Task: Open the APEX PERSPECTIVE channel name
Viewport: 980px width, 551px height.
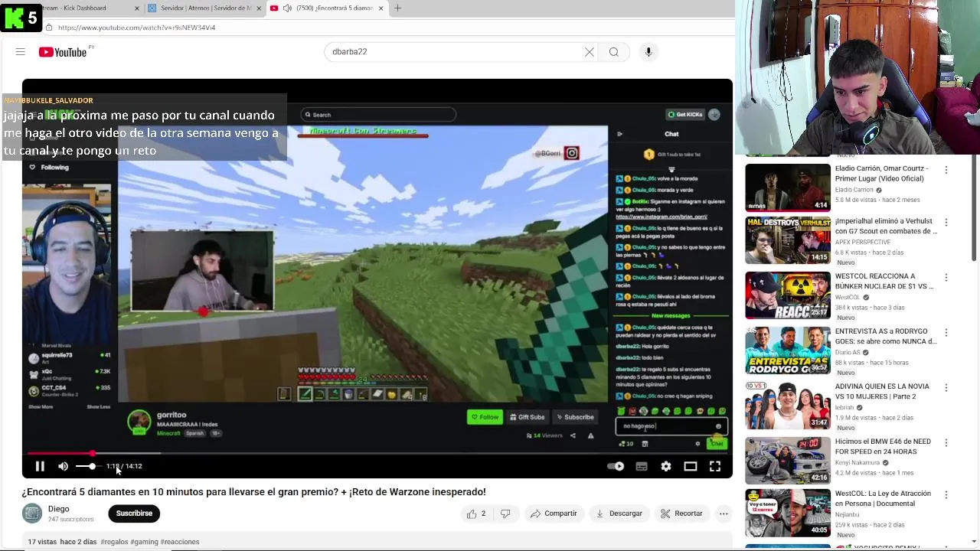Action: 863,242
